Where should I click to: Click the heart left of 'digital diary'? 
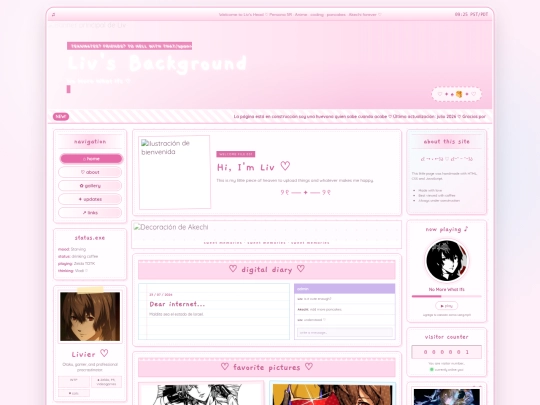(233, 269)
